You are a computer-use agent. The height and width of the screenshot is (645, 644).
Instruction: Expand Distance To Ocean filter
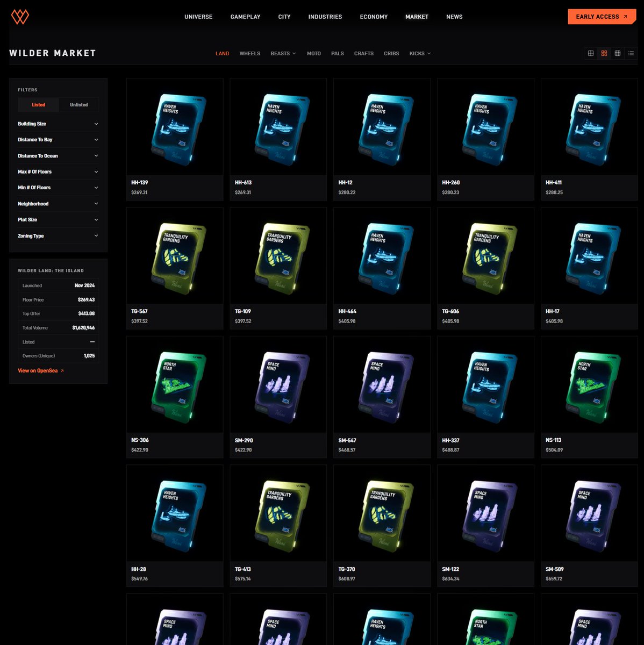point(58,156)
